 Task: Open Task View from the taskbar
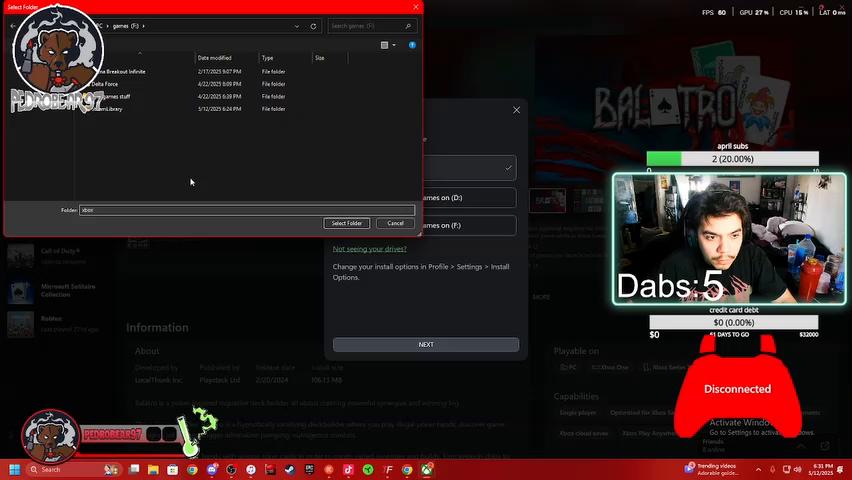point(134,470)
